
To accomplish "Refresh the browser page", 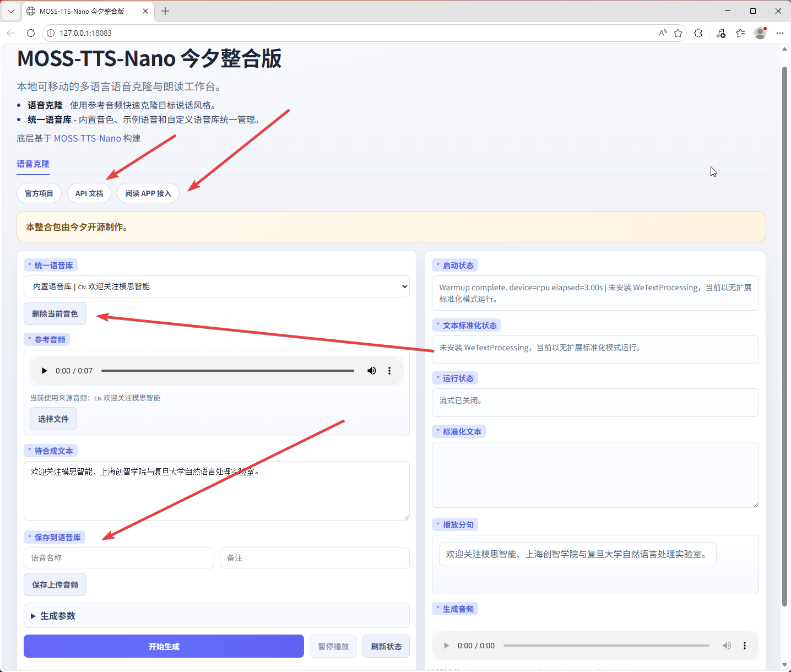I will click(x=31, y=33).
